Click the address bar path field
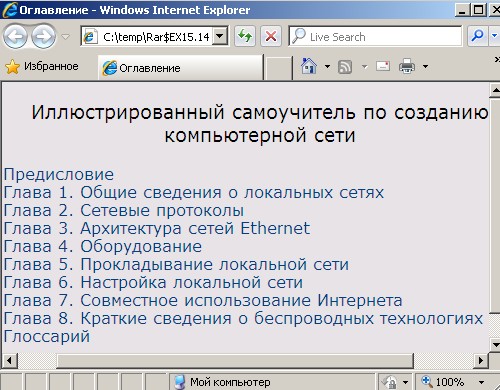500x390 pixels. 147,36
